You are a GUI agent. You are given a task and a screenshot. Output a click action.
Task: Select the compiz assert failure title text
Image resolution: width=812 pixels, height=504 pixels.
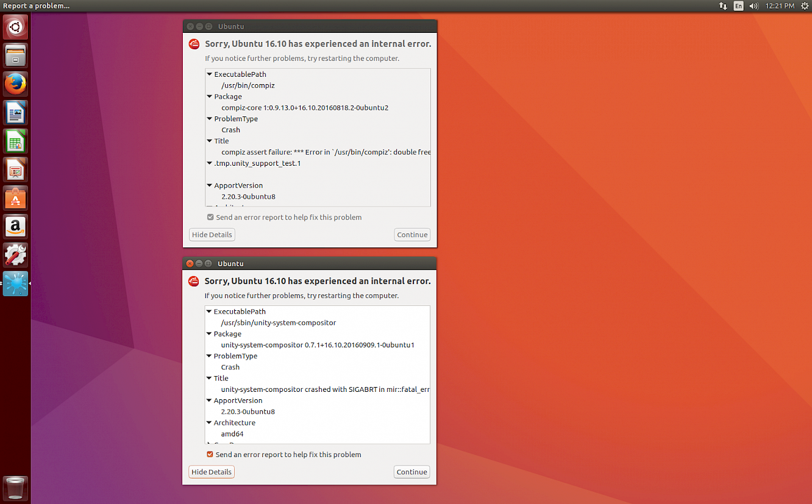tap(326, 152)
